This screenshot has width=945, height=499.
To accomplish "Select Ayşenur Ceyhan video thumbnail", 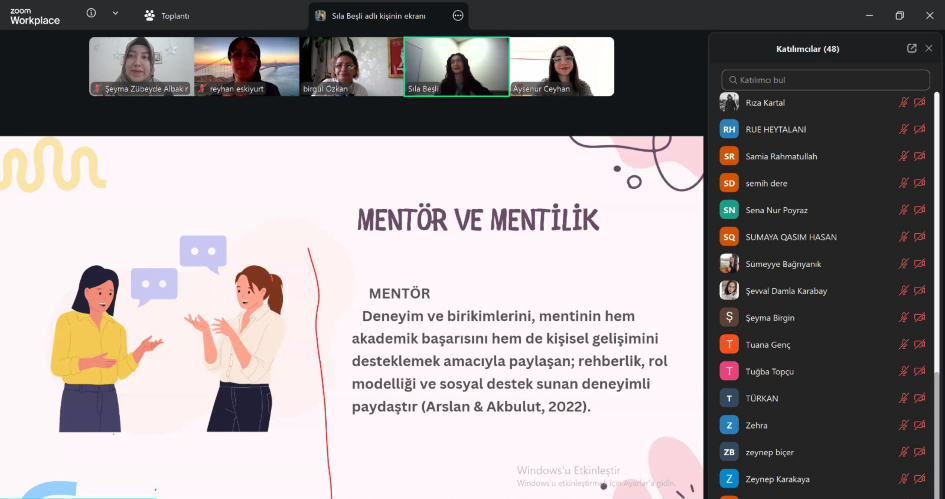I will (562, 66).
